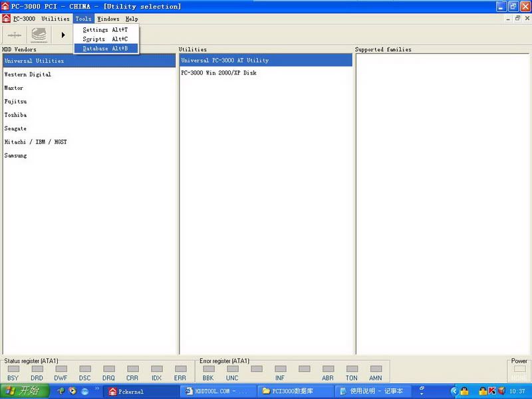
Task: Click the PC-3000 red logo in menu bar
Action: (x=6, y=19)
